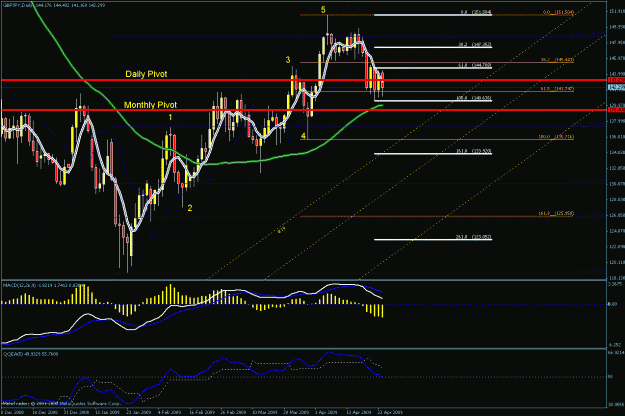Select the white 261.8 Fibonacci extension line
Screen dimensions: 625x416
(x=433, y=239)
